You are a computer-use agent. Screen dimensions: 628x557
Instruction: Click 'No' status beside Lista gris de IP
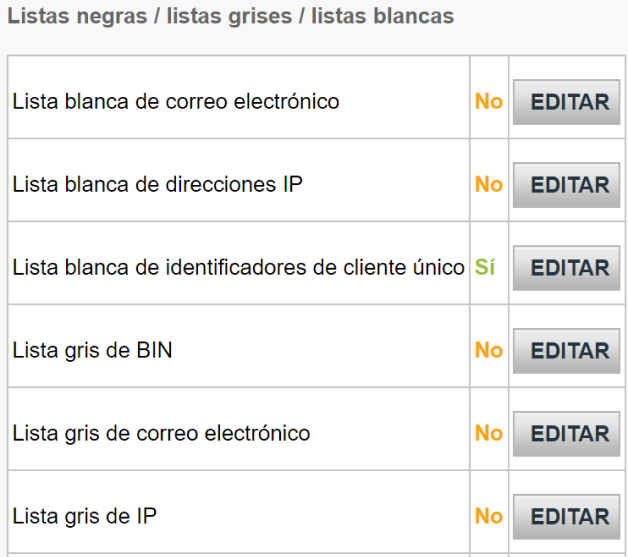488,517
